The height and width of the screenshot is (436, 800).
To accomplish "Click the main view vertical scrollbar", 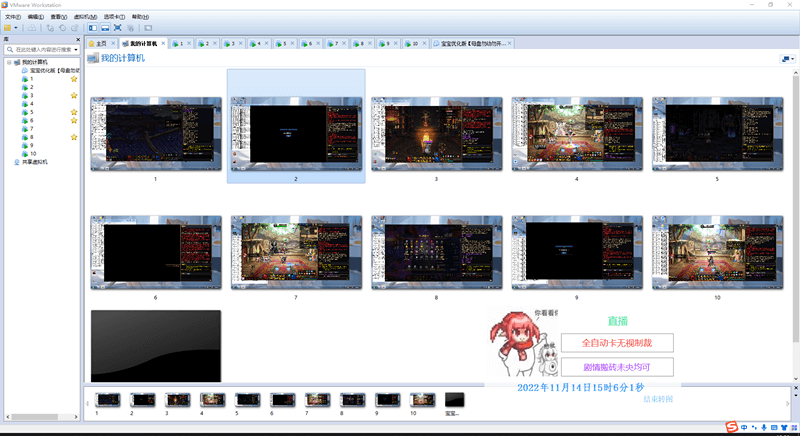I will click(796, 209).
